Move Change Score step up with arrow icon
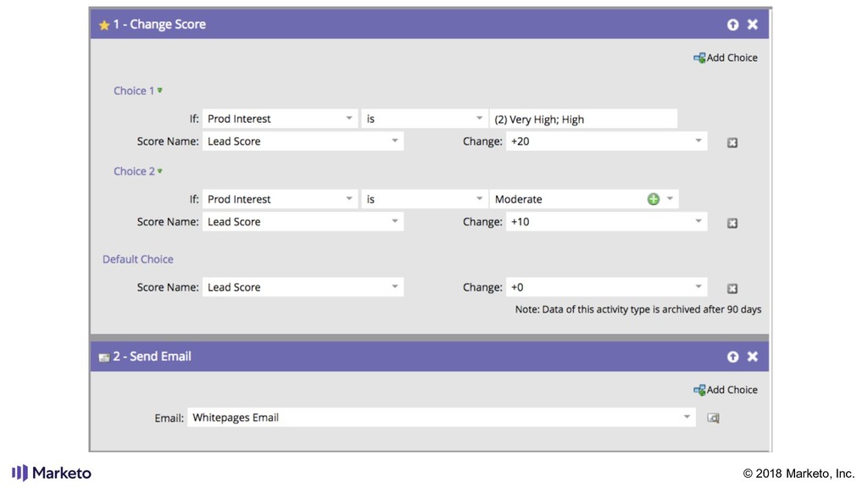 (x=732, y=25)
